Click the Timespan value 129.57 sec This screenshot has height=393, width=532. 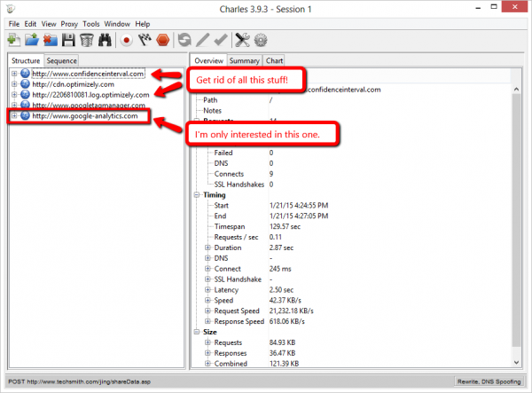(x=285, y=226)
